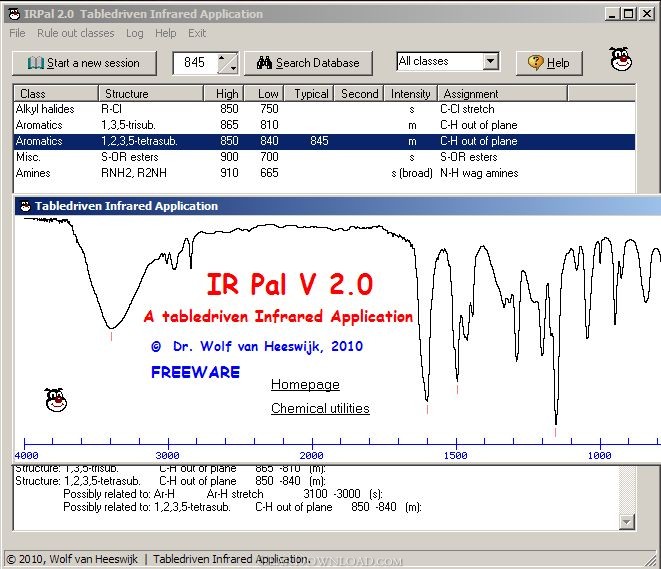Screen dimensions: 661x569
Task: Select the highlighted 1,2,3,5-tetrasub. row
Action: [x=324, y=141]
